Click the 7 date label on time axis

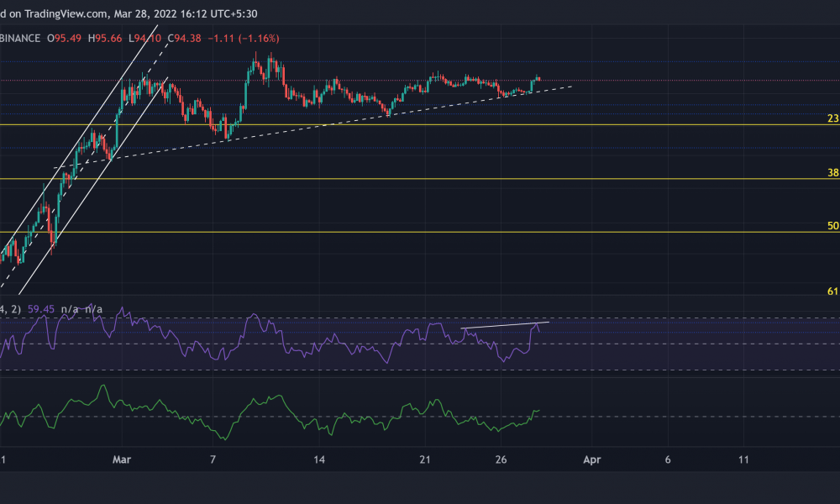click(213, 459)
